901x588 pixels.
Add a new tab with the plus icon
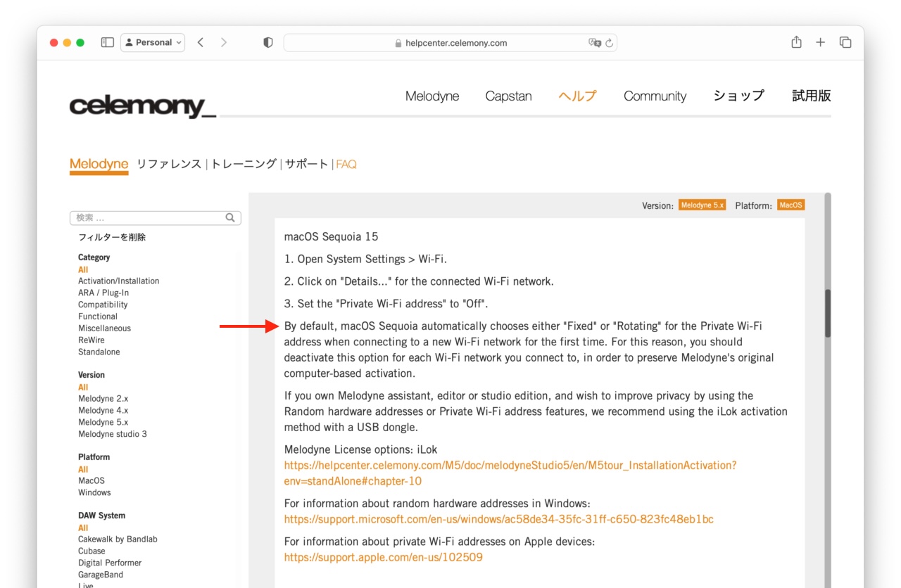(821, 42)
